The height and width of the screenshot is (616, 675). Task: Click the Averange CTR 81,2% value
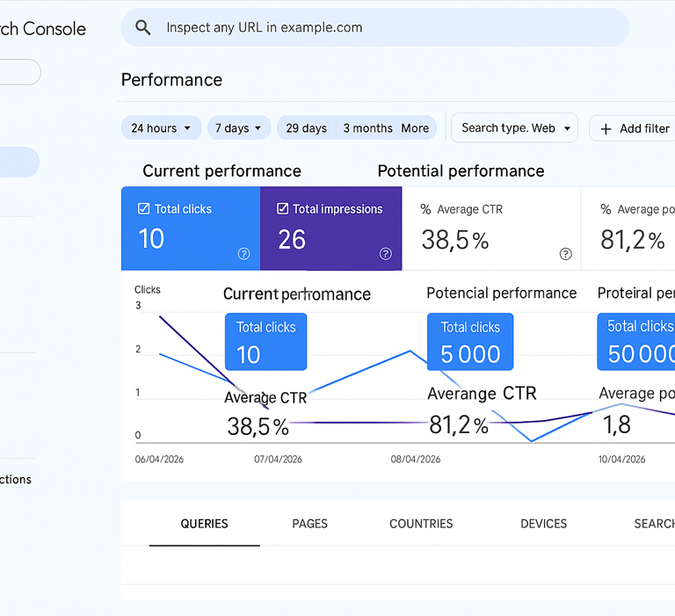click(459, 424)
